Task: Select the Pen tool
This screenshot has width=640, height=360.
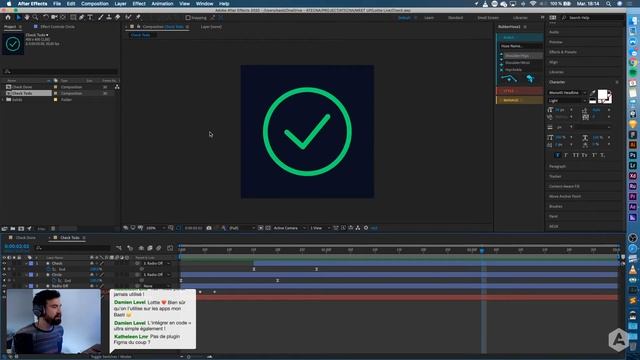Action: click(x=82, y=18)
